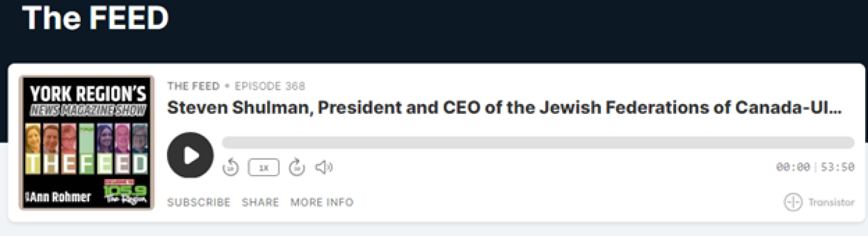Play the Steven Shulman episode

pyautogui.click(x=190, y=155)
